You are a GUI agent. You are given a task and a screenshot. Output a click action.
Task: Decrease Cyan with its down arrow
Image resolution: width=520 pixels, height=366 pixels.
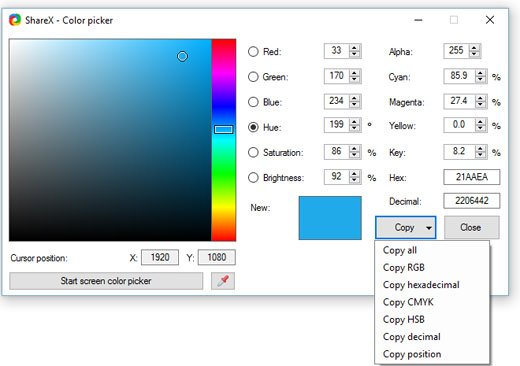point(480,79)
